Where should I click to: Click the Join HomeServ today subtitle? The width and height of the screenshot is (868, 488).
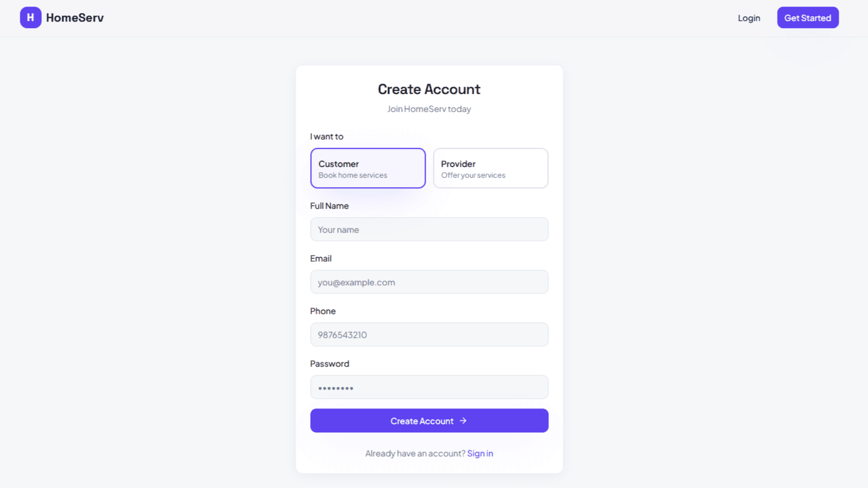429,109
